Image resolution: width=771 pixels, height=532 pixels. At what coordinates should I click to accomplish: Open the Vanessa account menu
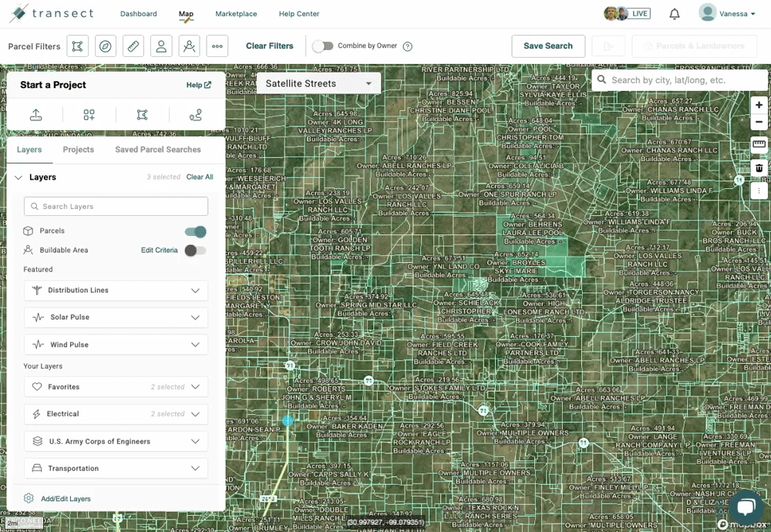(727, 13)
